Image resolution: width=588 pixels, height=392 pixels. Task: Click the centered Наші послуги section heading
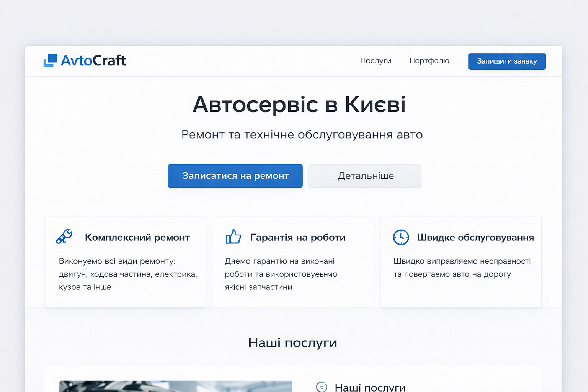click(x=292, y=343)
